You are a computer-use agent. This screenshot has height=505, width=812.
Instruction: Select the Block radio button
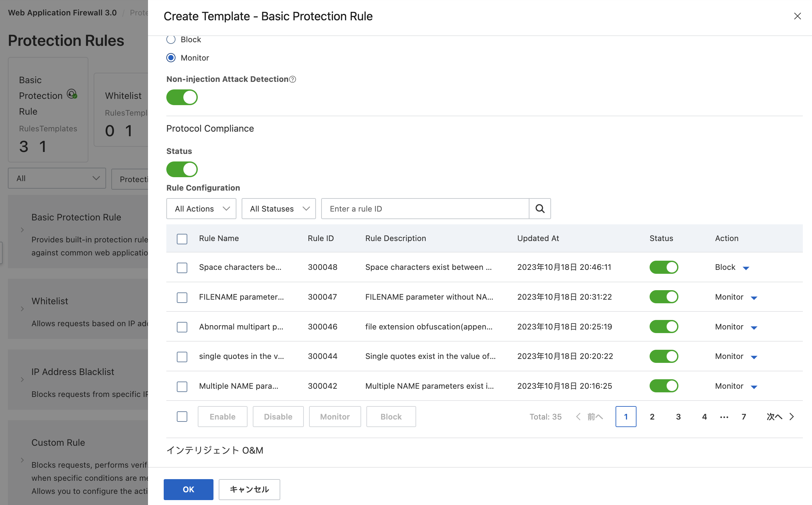171,39
